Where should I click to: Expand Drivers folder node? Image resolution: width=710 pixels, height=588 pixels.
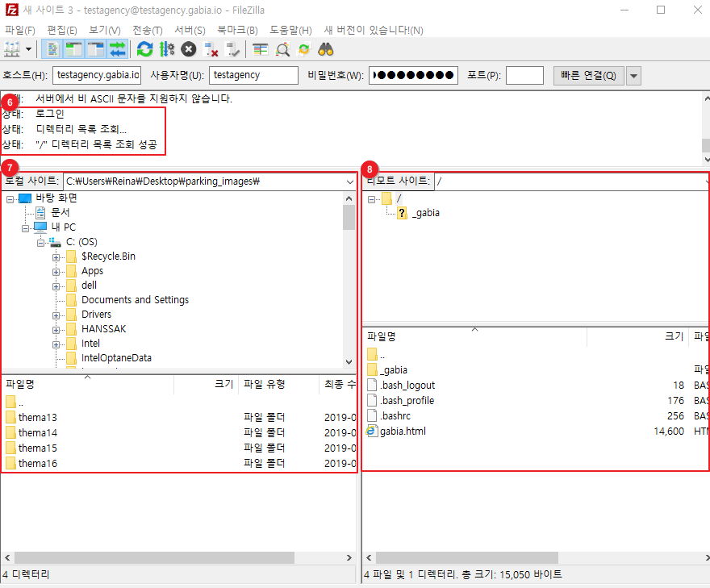[56, 315]
